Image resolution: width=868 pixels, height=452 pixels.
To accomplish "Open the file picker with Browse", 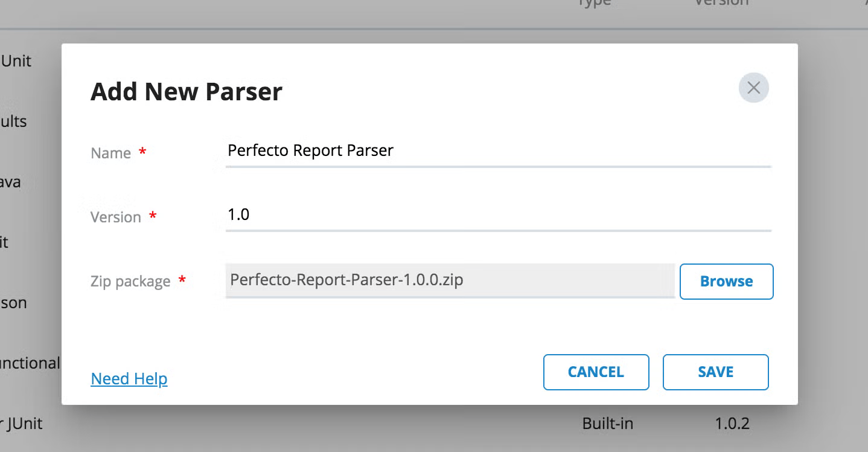I will click(726, 281).
